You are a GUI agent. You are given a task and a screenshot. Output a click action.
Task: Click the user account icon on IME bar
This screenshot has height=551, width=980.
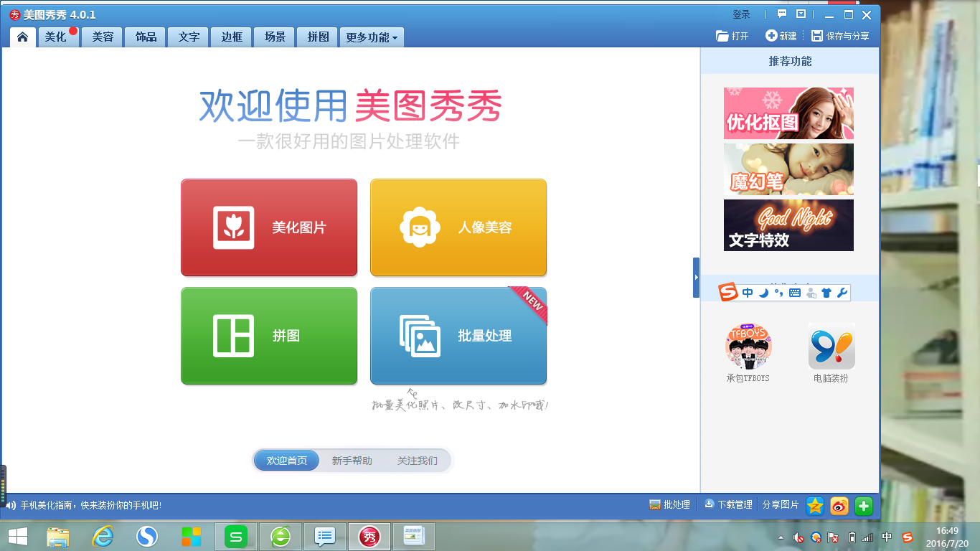pos(811,293)
